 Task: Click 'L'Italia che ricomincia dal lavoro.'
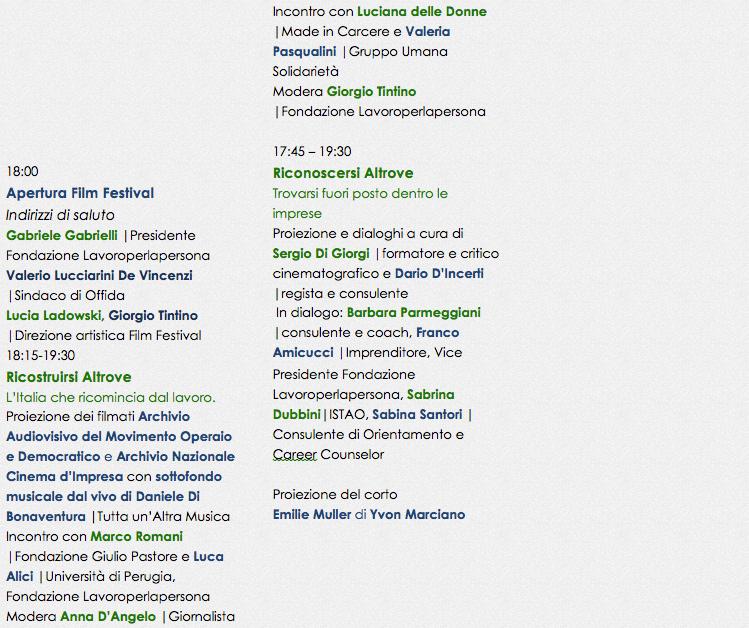pos(111,398)
